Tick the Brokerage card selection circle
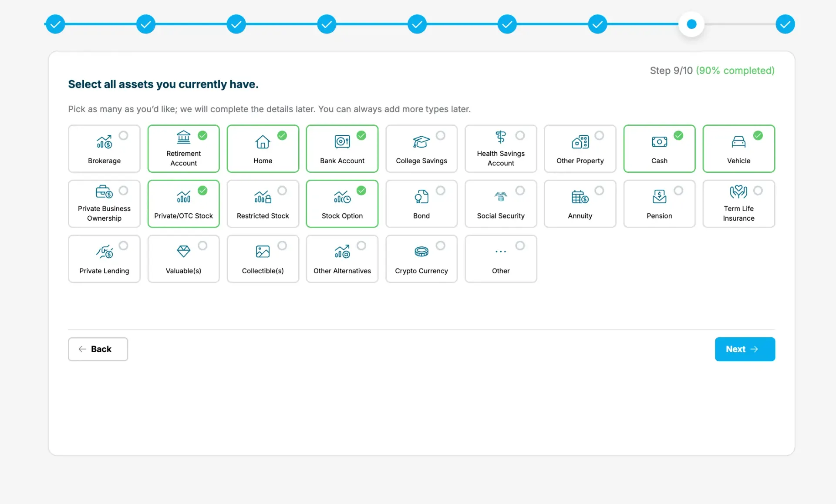Screen dimensions: 836x504 coord(123,135)
